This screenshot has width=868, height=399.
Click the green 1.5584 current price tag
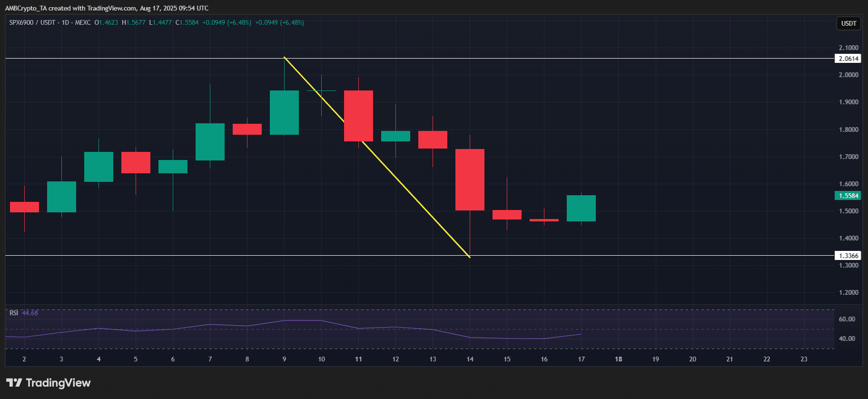coord(848,196)
